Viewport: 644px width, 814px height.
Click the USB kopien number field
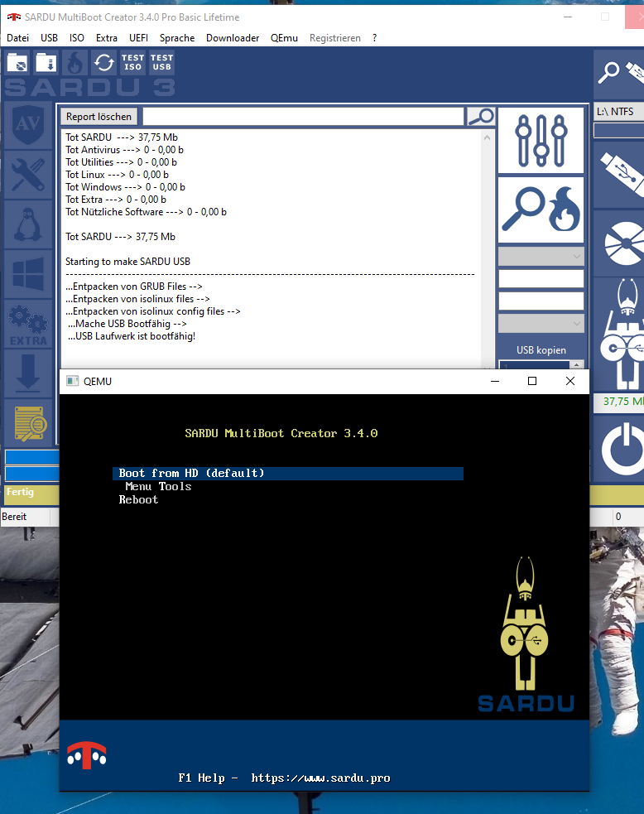(x=534, y=364)
